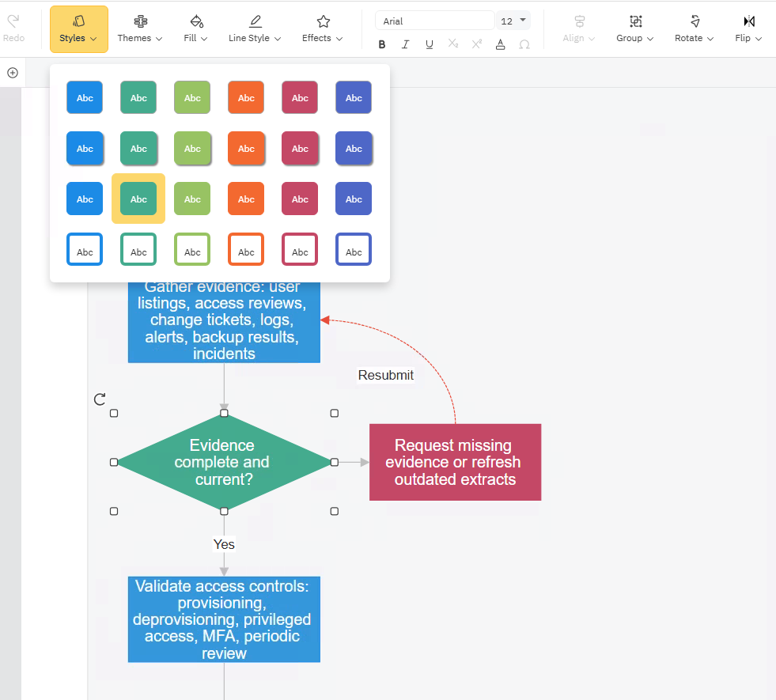776x700 pixels.
Task: Apply the crimson shadowed style in second row
Action: [300, 148]
